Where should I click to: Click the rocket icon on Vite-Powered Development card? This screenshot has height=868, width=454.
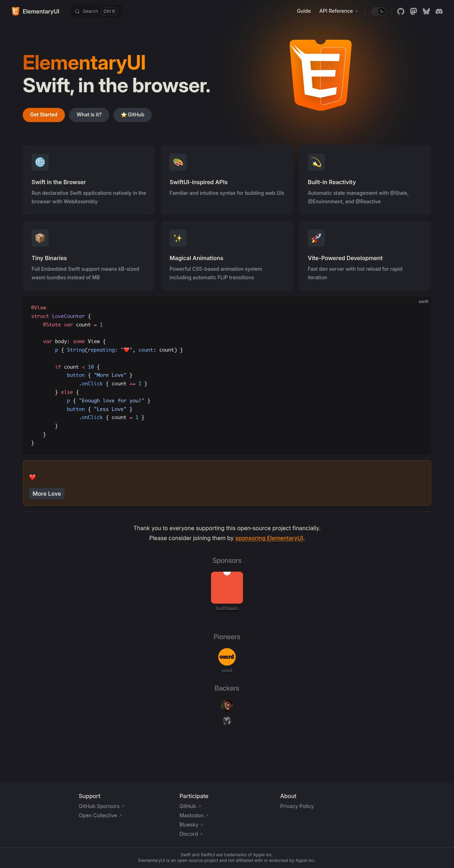316,238
